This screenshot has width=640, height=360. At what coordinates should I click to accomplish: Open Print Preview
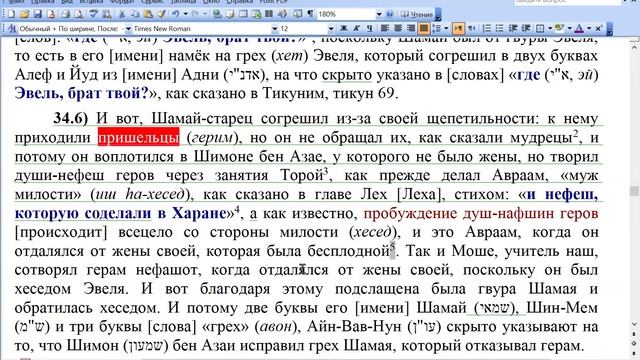[78, 14]
